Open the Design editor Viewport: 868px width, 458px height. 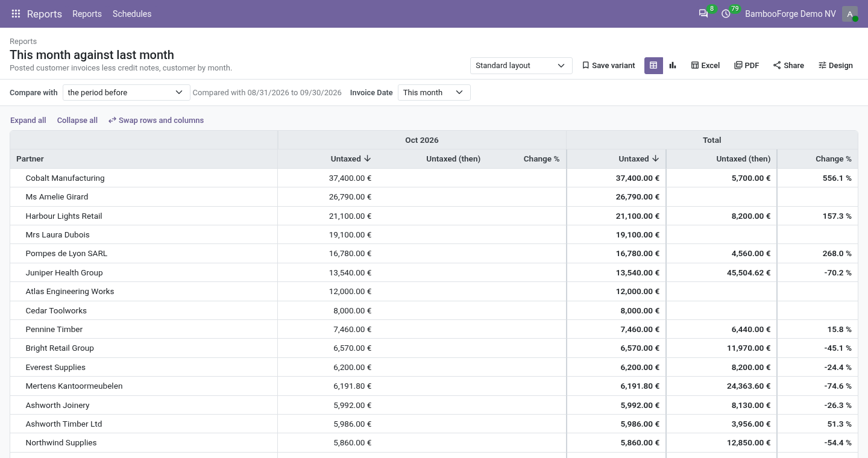835,66
